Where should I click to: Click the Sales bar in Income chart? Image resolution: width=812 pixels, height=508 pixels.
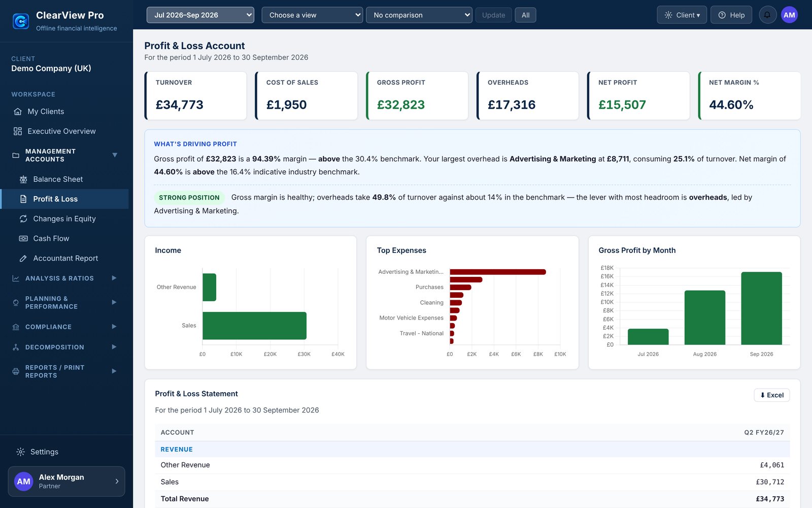click(x=254, y=326)
